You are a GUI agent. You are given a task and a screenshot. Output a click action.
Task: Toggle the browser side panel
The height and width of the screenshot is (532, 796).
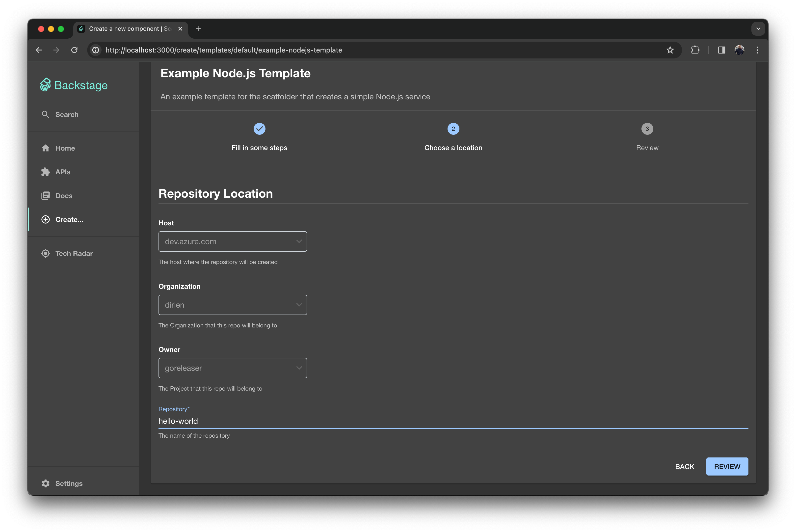(x=721, y=50)
